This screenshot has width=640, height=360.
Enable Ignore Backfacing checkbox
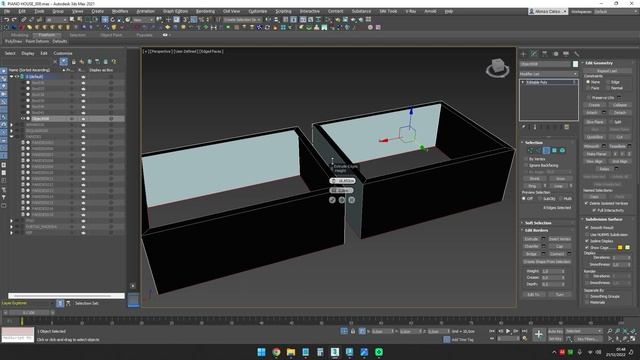pyautogui.click(x=526, y=165)
